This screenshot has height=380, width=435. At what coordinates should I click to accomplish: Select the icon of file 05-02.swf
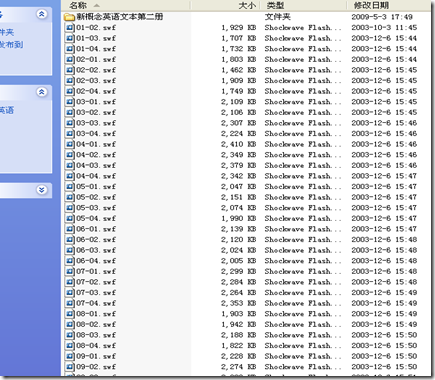point(69,197)
